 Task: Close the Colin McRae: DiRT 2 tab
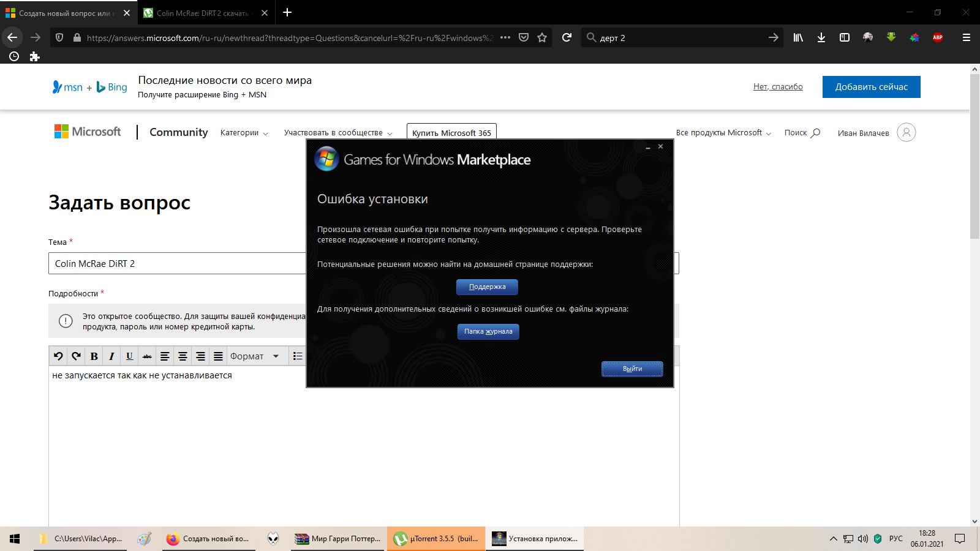click(x=265, y=13)
